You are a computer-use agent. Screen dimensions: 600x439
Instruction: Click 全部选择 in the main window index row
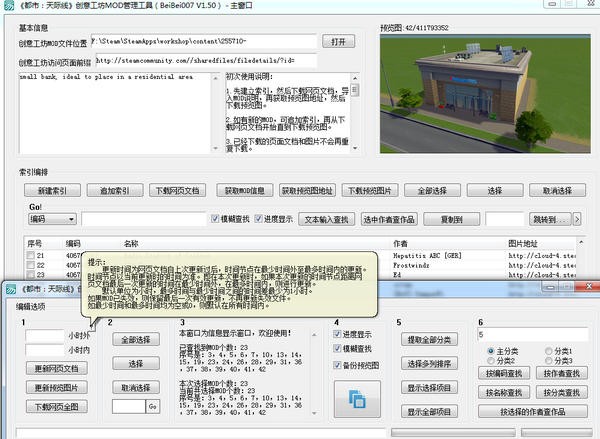coord(432,191)
